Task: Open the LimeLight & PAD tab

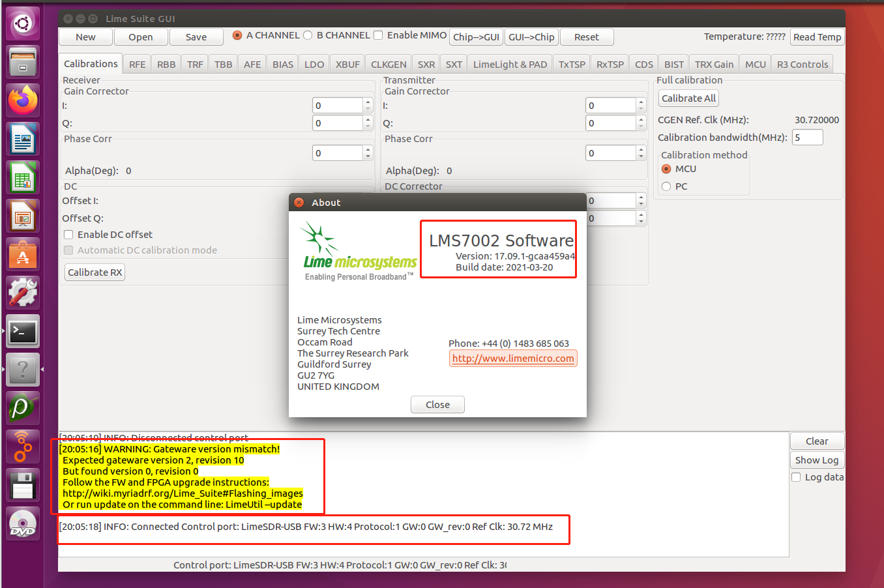Action: pyautogui.click(x=510, y=65)
